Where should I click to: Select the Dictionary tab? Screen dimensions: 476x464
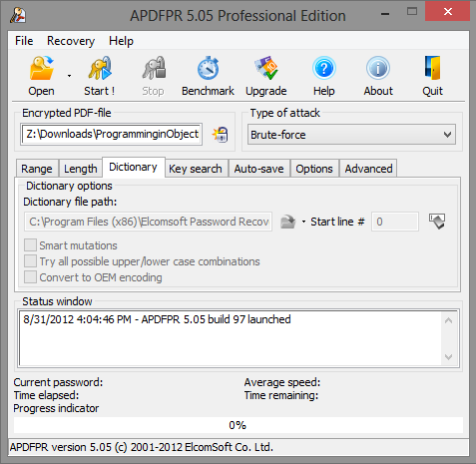[133, 167]
